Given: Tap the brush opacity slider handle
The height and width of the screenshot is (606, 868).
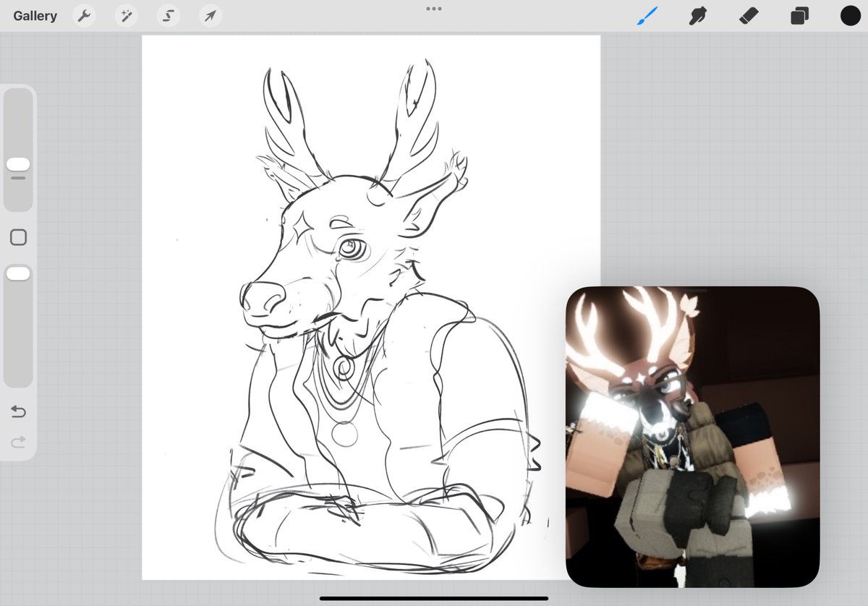Looking at the screenshot, I should (18, 273).
